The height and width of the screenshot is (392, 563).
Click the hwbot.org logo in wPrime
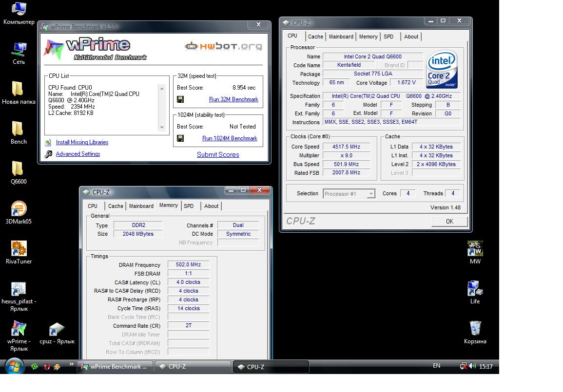click(x=223, y=46)
